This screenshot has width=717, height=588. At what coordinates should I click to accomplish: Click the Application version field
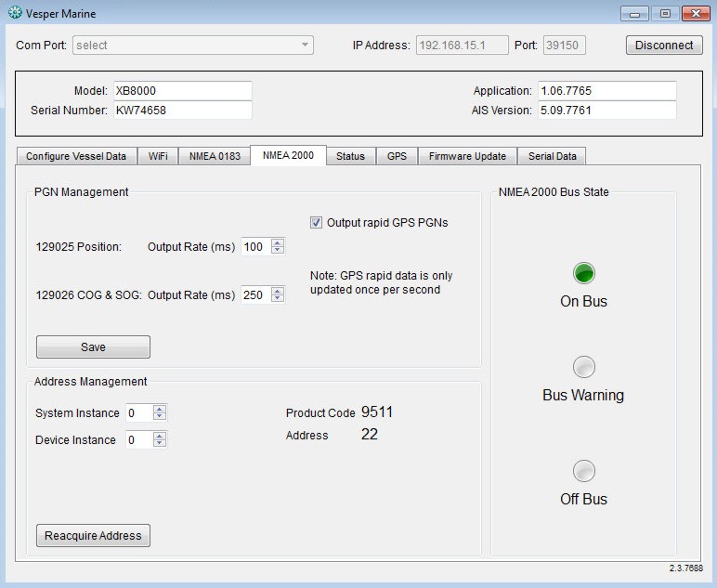(x=607, y=90)
